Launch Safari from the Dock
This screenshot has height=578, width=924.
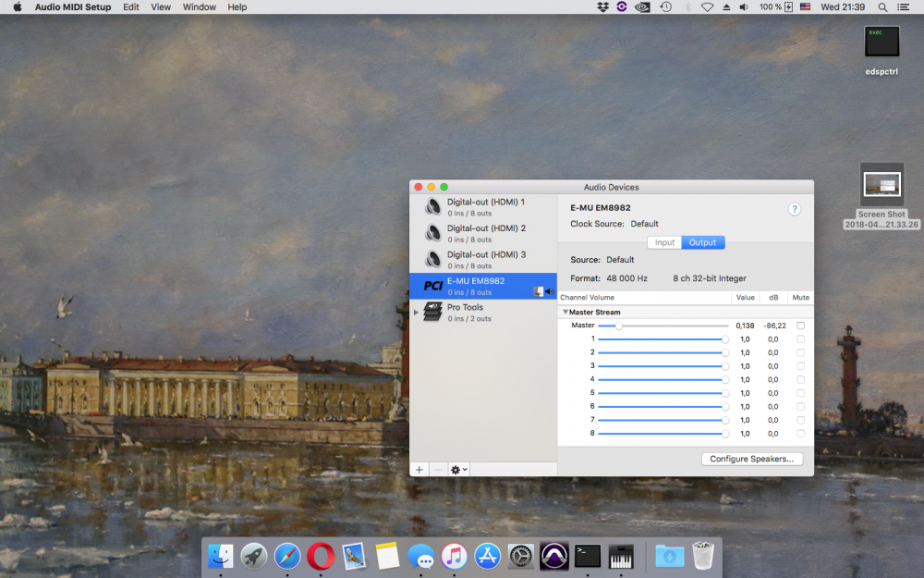point(287,556)
